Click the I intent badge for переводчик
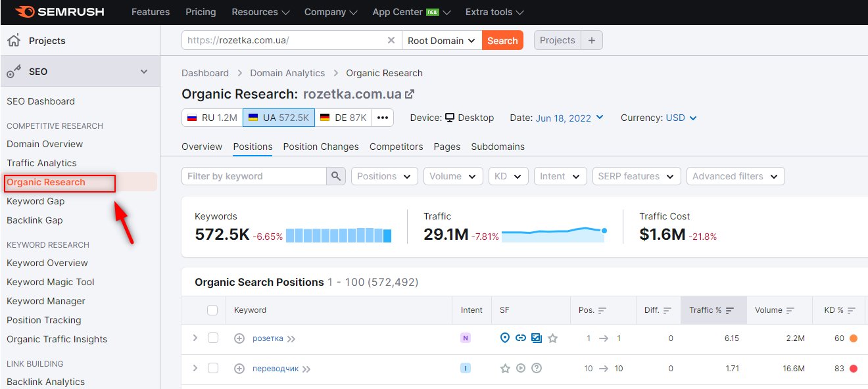Image resolution: width=868 pixels, height=389 pixels. coord(466,369)
